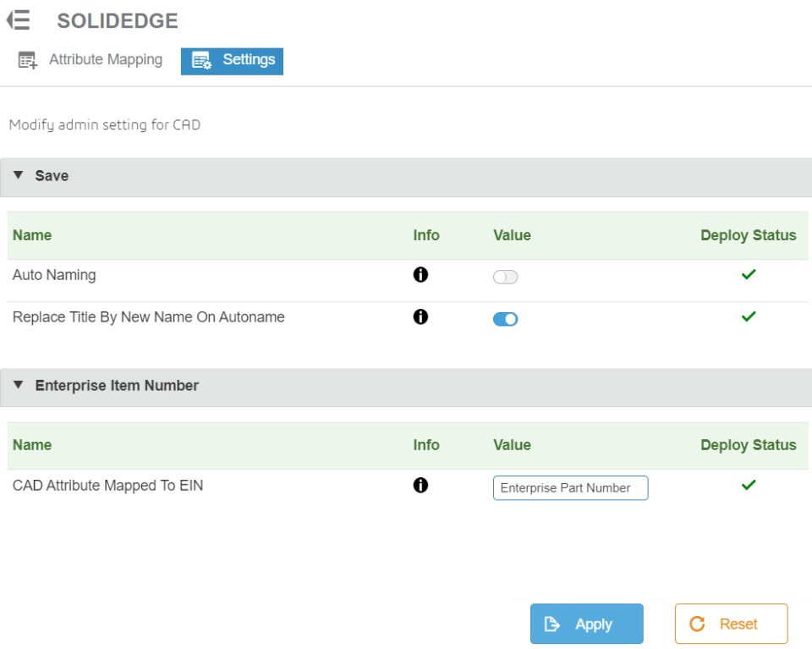812x649 pixels.
Task: Open the Settings tab
Action: (x=248, y=60)
